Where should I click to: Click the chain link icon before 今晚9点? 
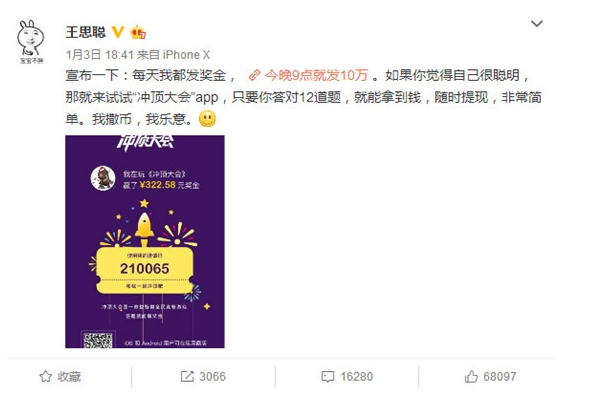coord(254,75)
